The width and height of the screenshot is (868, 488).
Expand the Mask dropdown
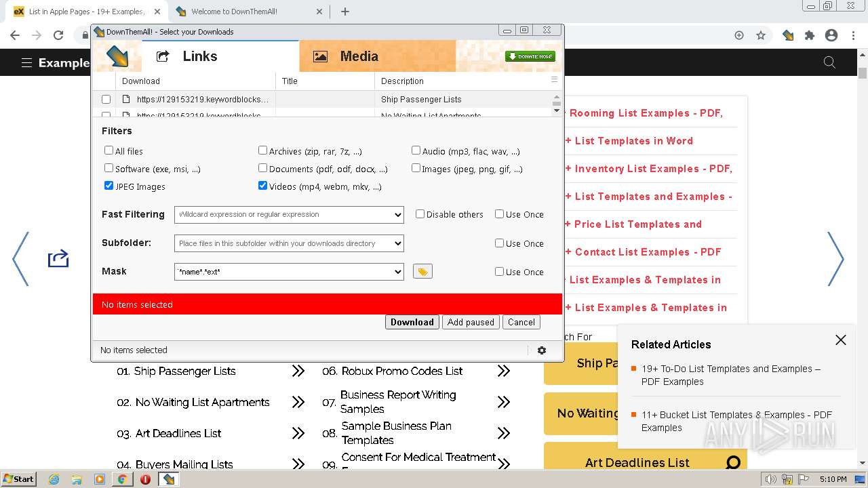(x=397, y=272)
